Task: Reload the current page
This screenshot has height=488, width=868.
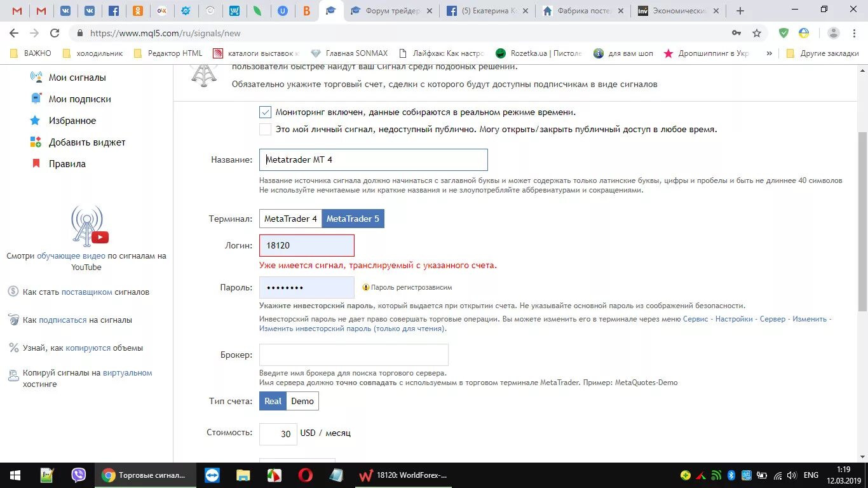Action: 55,33
